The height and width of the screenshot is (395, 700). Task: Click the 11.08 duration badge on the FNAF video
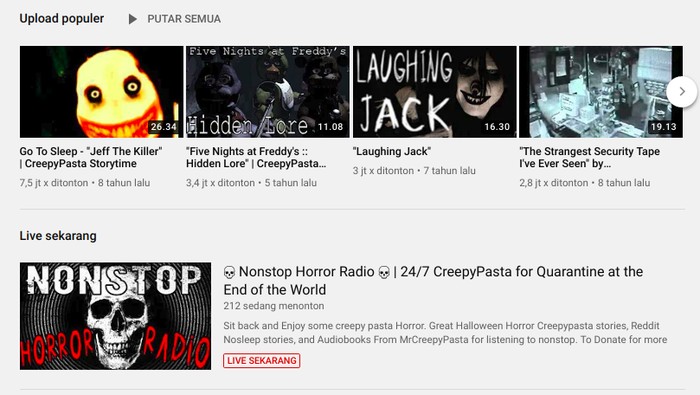[x=330, y=127]
